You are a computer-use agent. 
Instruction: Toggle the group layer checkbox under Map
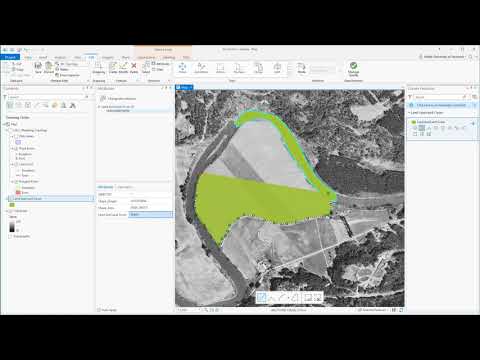pos(11,130)
